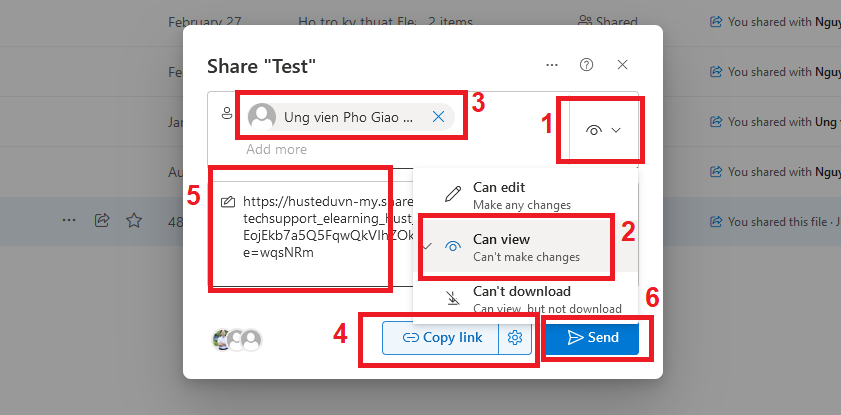Open more options ellipsis in Share dialog
The image size is (841, 415).
coord(551,65)
